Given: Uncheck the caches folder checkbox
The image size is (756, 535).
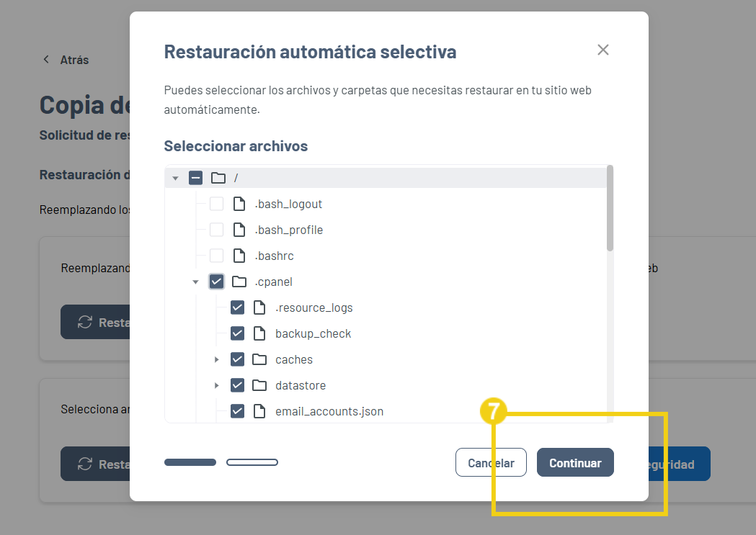Looking at the screenshot, I should (x=237, y=359).
